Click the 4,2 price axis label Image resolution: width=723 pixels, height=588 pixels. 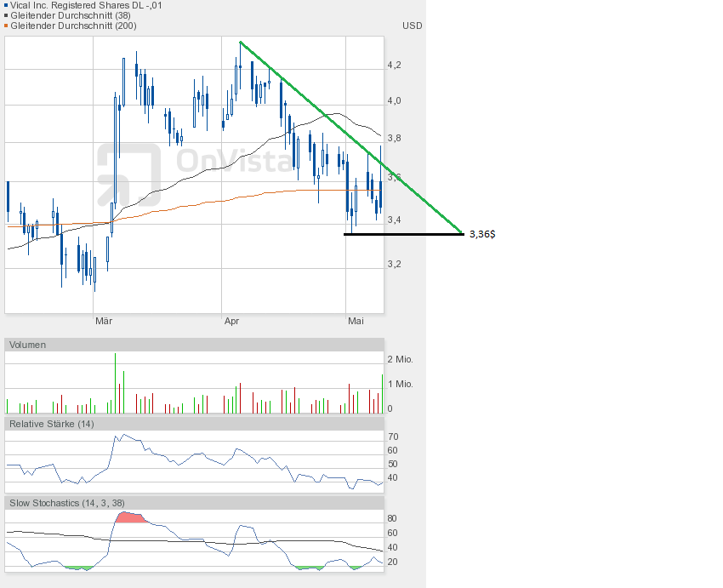pyautogui.click(x=394, y=65)
